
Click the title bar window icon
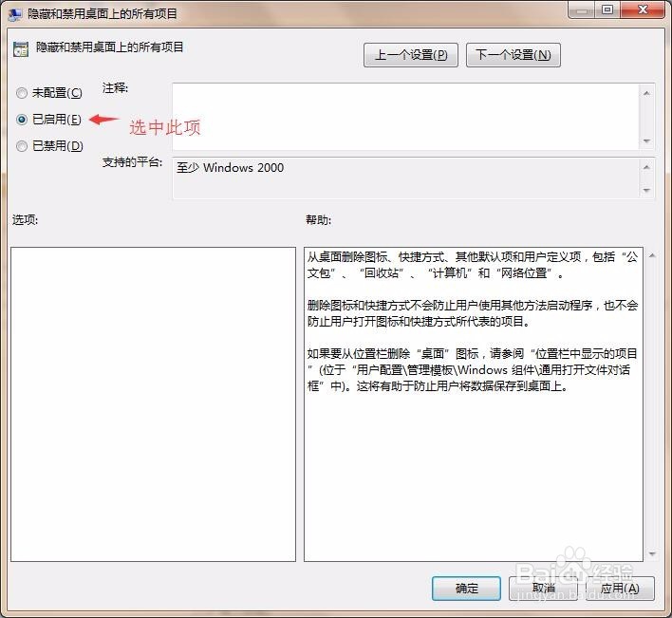15,14
